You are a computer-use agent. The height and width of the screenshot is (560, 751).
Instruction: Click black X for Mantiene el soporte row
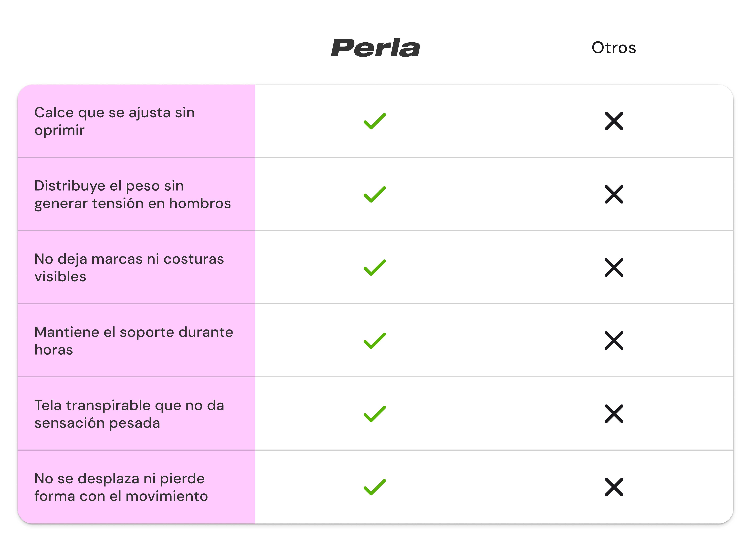tap(614, 341)
